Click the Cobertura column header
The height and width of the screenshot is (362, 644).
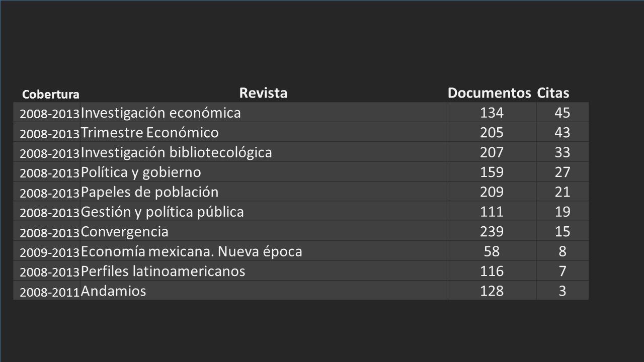(50, 94)
